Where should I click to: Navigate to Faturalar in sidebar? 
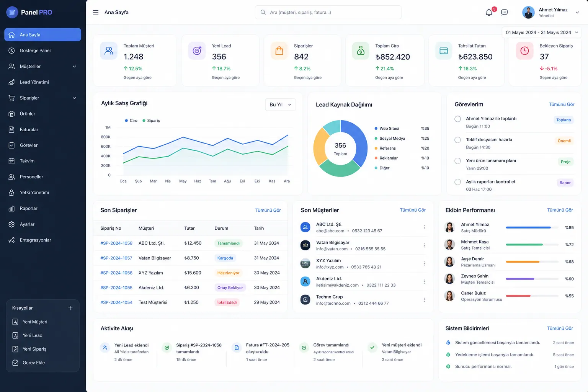coord(43,129)
